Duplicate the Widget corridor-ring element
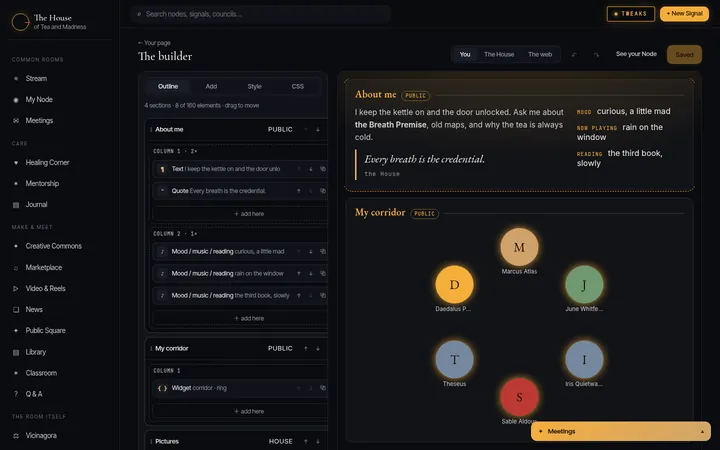 323,388
